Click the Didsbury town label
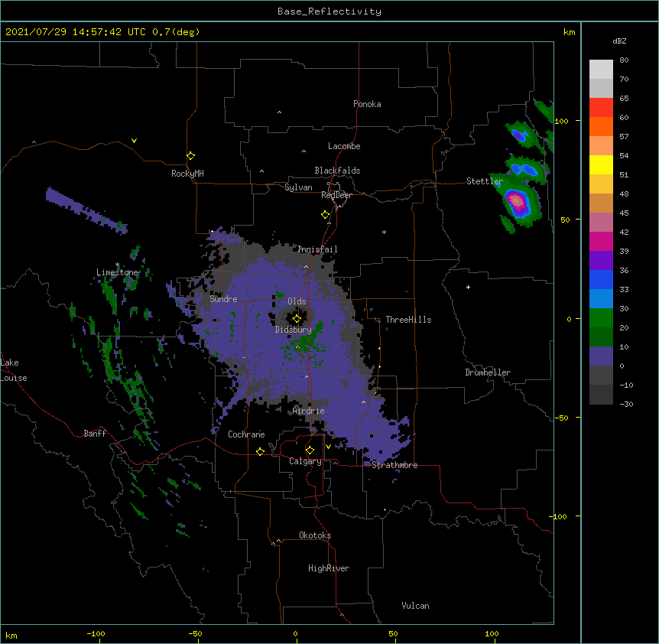659x644 pixels. click(294, 330)
